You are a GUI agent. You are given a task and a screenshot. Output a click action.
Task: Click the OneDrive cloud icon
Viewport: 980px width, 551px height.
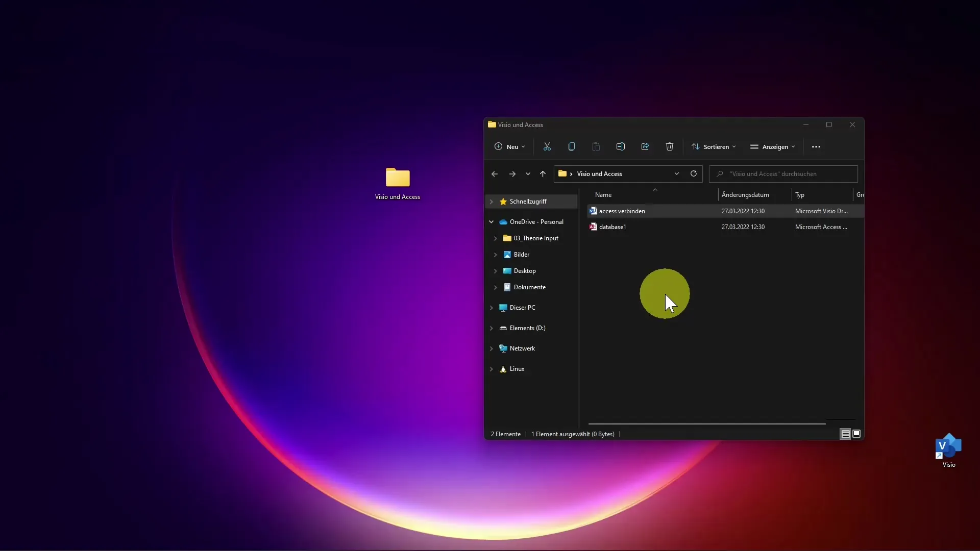(x=503, y=222)
